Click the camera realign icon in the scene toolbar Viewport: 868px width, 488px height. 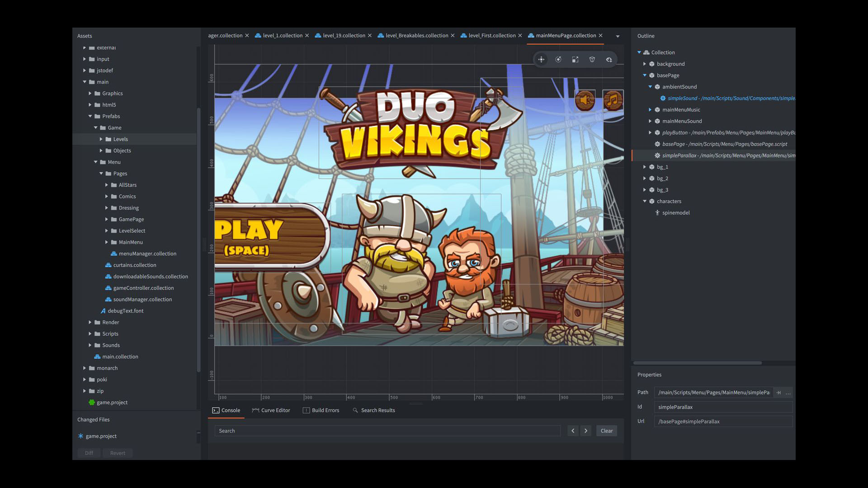pos(609,59)
